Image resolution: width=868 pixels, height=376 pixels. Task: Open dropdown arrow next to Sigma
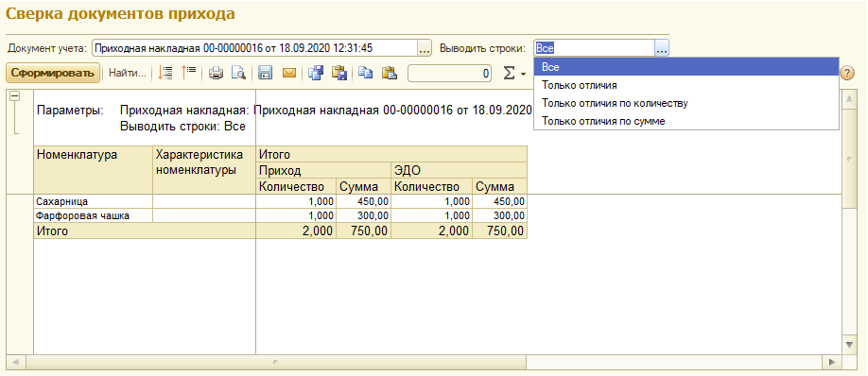[523, 74]
